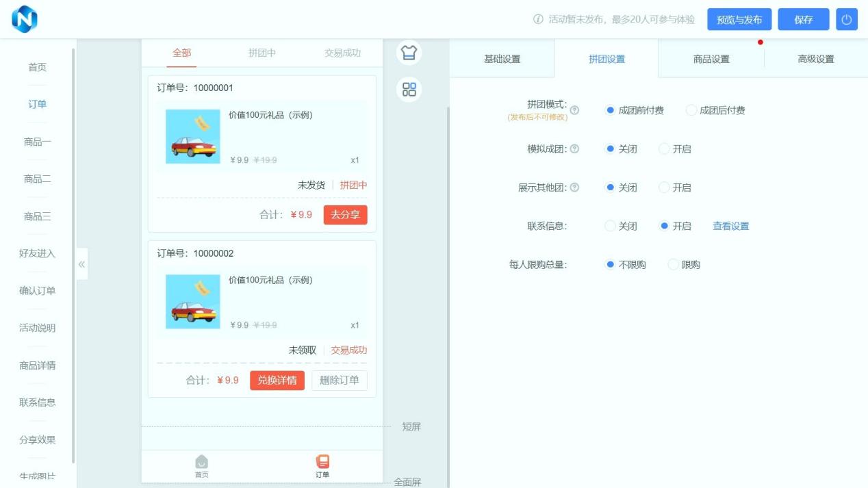The width and height of the screenshot is (868, 488).
Task: Click the help icon beside 模拟成团
Action: pyautogui.click(x=574, y=149)
